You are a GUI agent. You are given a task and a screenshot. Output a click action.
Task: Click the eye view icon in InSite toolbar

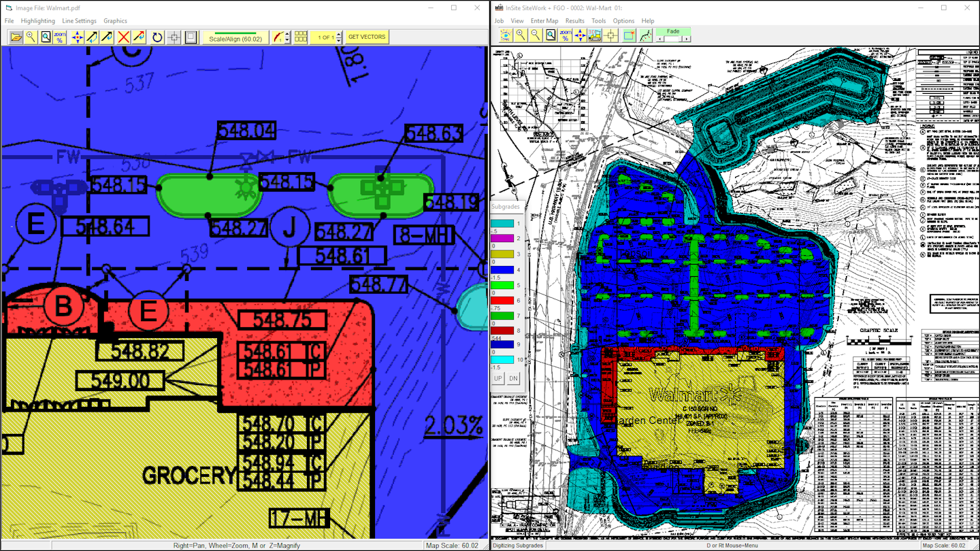[506, 35]
